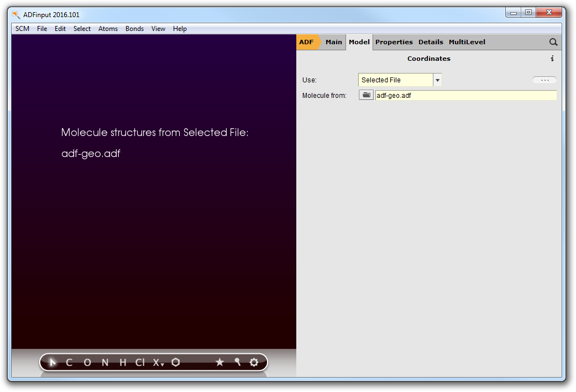Open the Help menu

(180, 29)
